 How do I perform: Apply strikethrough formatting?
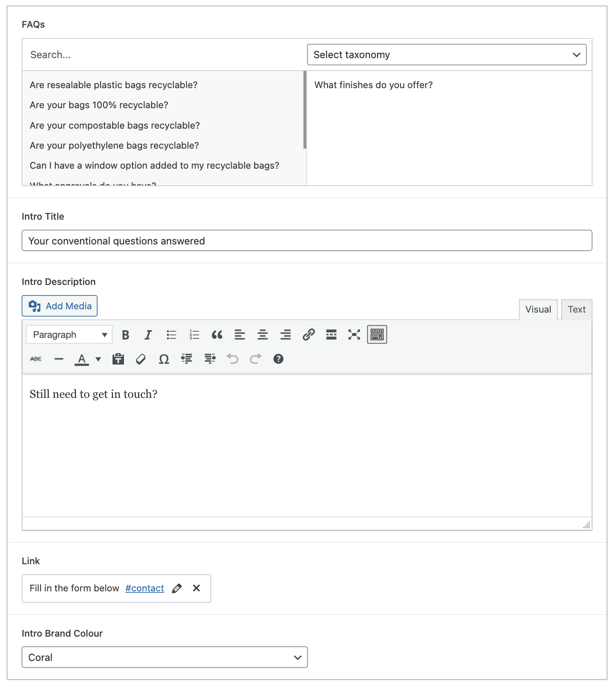coord(36,359)
